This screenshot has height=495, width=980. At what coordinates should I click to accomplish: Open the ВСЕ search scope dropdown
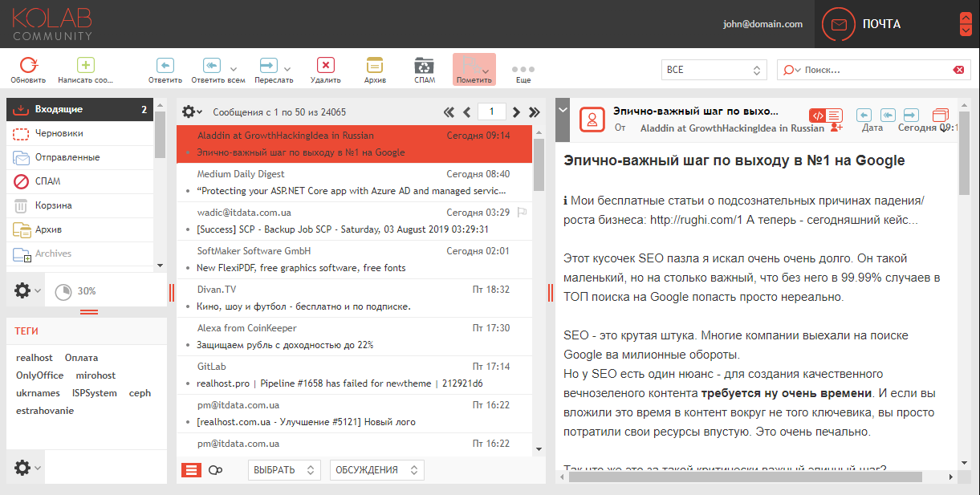click(x=713, y=70)
